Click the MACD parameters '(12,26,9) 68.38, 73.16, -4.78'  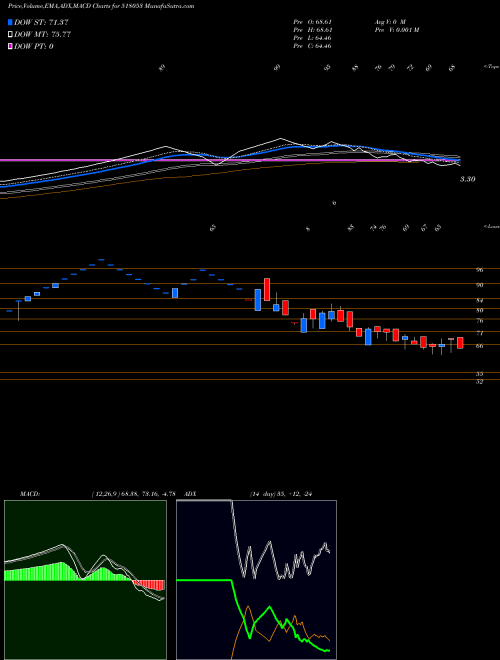click(133, 494)
